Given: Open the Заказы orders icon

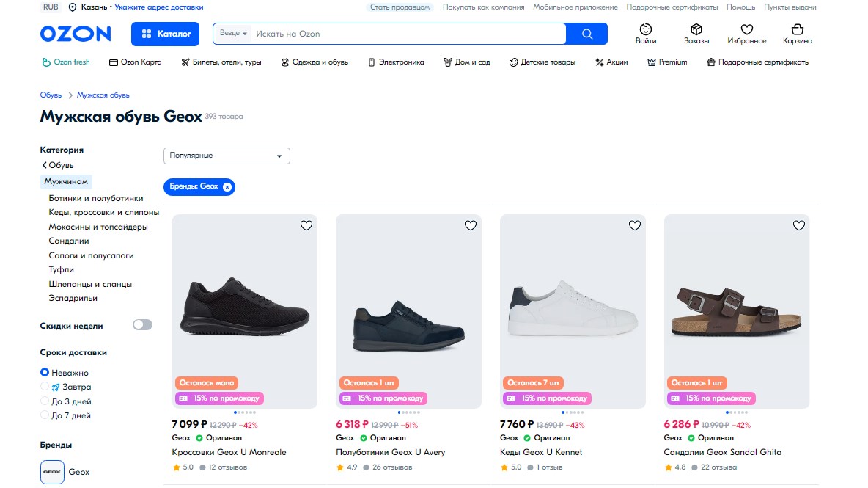Looking at the screenshot, I should coord(696,34).
